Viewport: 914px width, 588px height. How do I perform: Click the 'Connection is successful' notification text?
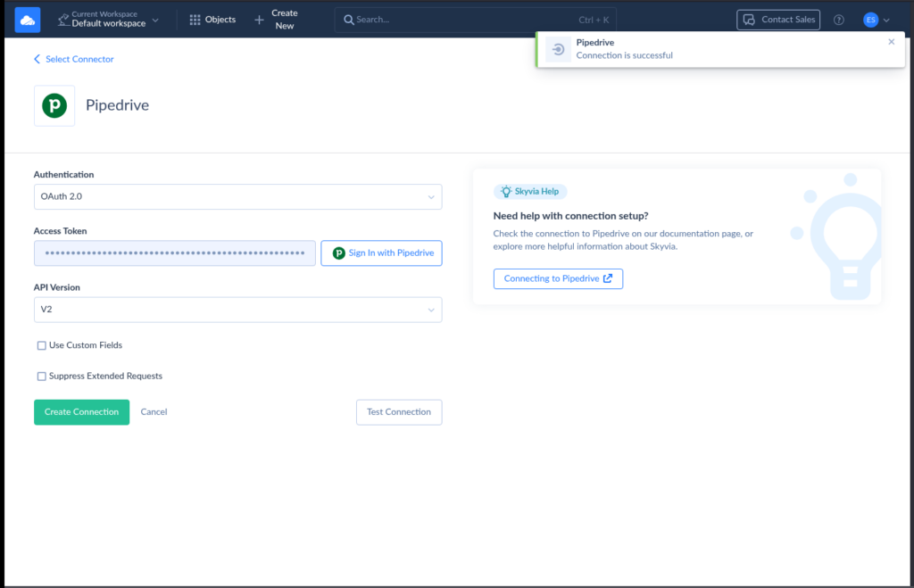click(x=624, y=55)
